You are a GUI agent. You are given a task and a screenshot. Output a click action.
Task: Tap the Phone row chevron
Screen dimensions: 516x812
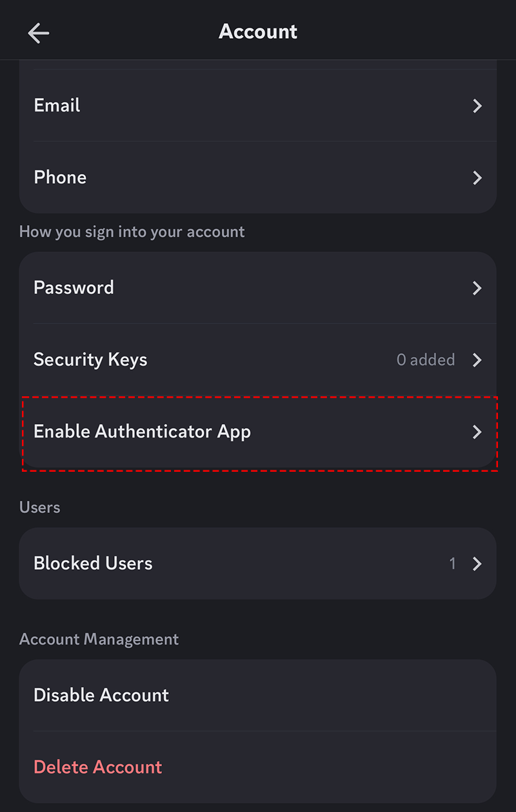477,178
